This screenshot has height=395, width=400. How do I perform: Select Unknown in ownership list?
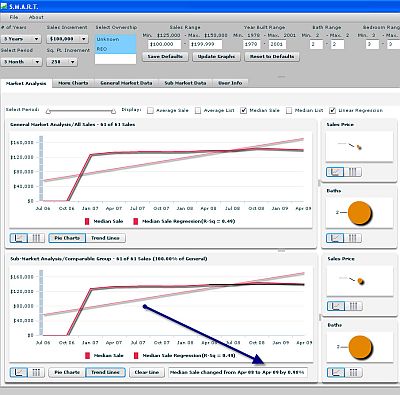coord(115,39)
